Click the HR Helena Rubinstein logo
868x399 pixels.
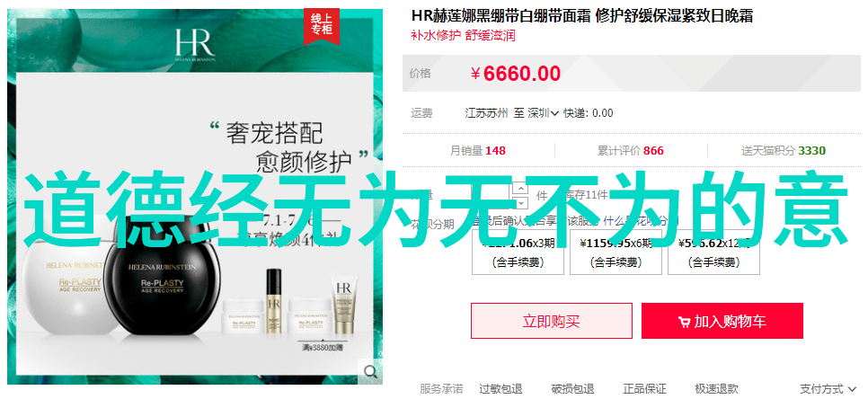pyautogui.click(x=193, y=46)
